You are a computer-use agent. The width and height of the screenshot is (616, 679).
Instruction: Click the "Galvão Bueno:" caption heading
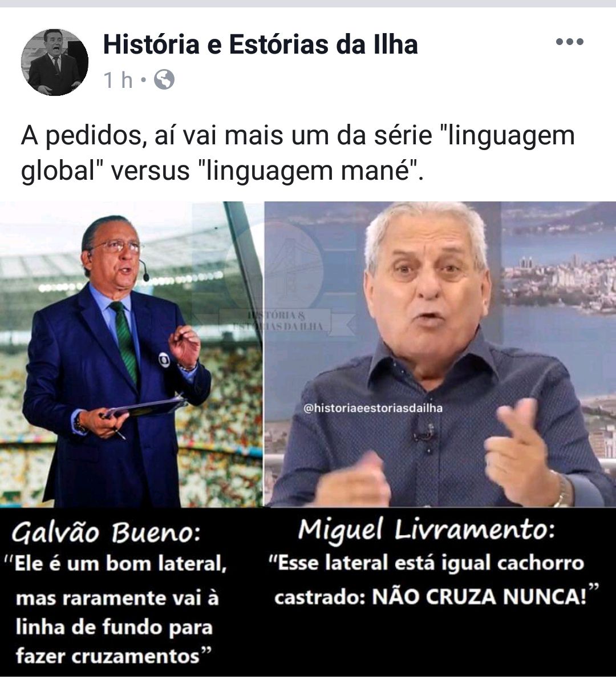coord(106,532)
